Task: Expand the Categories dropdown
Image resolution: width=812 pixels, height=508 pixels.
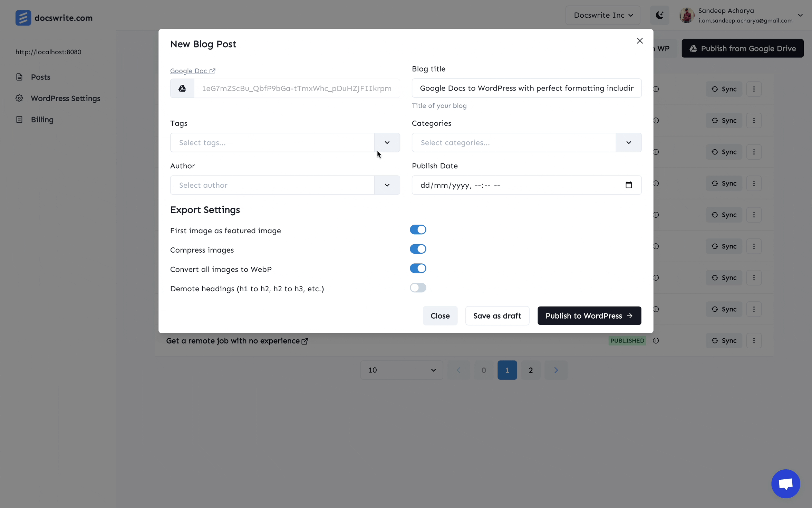Action: pos(628,142)
